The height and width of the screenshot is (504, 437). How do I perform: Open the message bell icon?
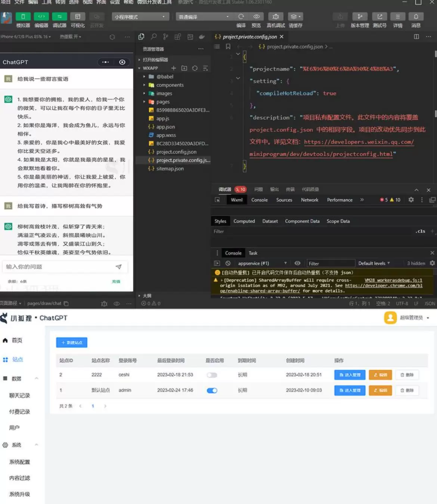pos(416,16)
